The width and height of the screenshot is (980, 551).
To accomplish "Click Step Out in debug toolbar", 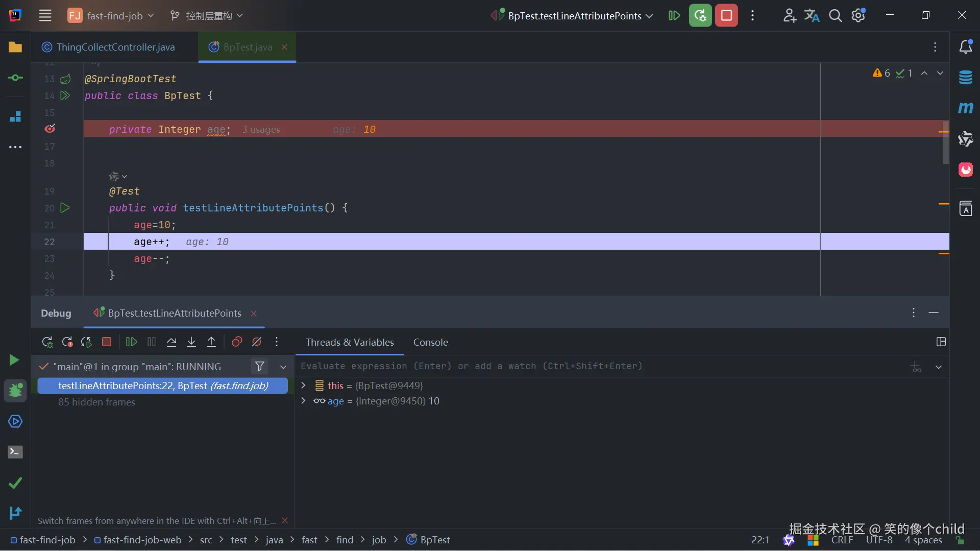I will pos(211,342).
